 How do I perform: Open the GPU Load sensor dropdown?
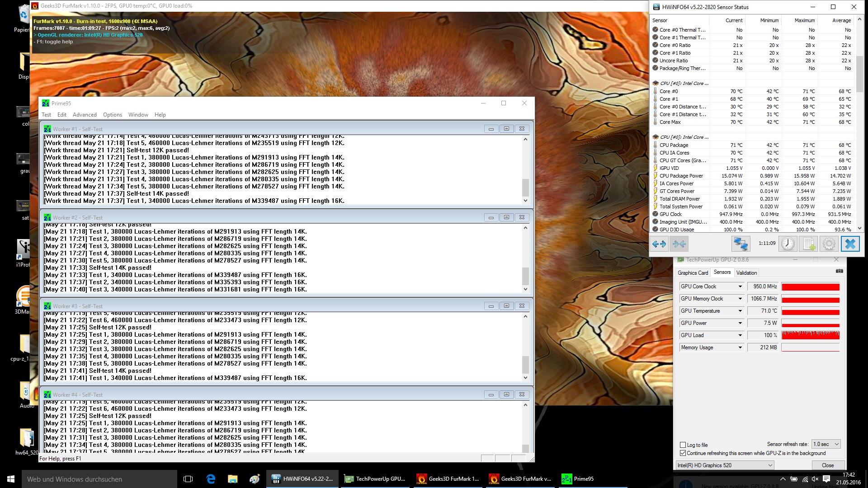pos(740,335)
